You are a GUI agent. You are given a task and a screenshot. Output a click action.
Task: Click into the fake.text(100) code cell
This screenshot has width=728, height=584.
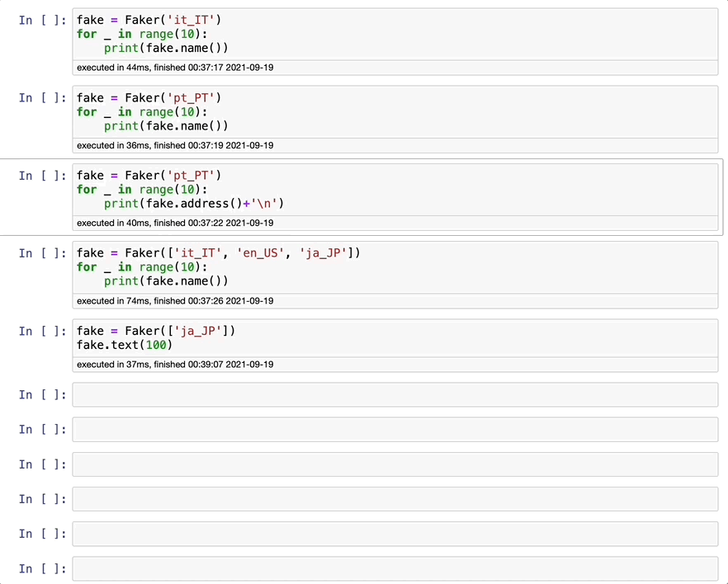395,337
